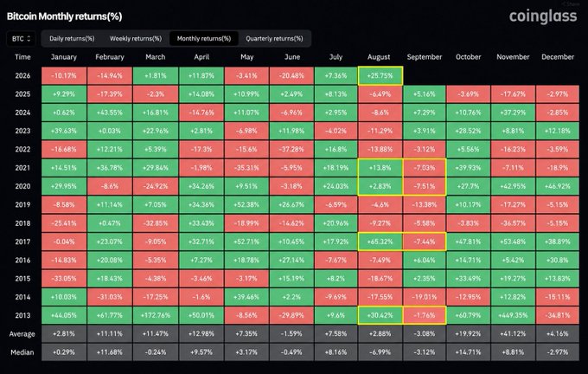Click the June column header
Viewport: 588px width, 374px height.
tap(292, 57)
